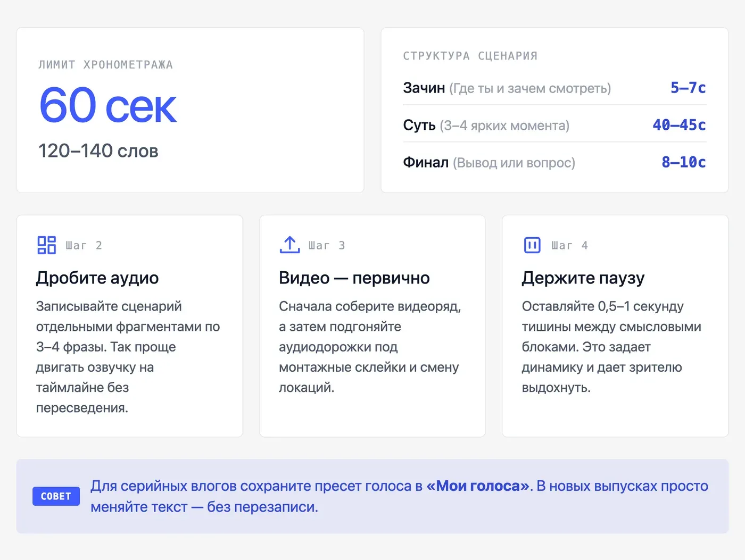Select the Финал row label
Image resolution: width=745 pixels, height=560 pixels.
[x=426, y=162]
